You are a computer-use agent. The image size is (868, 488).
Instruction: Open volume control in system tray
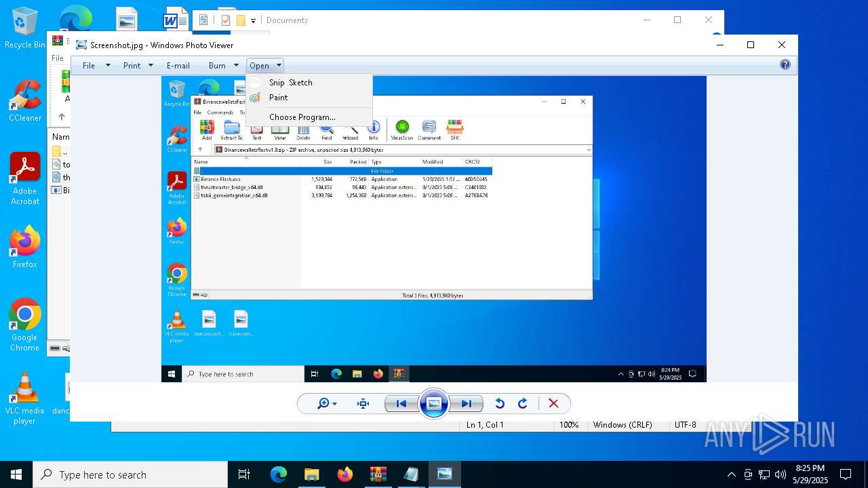pos(781,474)
